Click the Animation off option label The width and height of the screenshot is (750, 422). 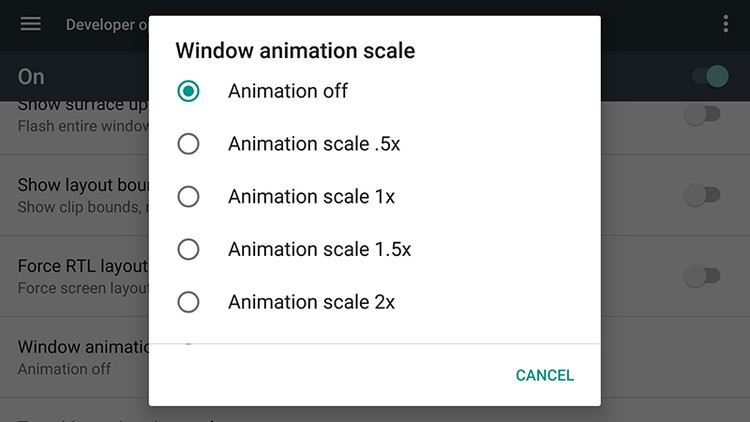[288, 91]
